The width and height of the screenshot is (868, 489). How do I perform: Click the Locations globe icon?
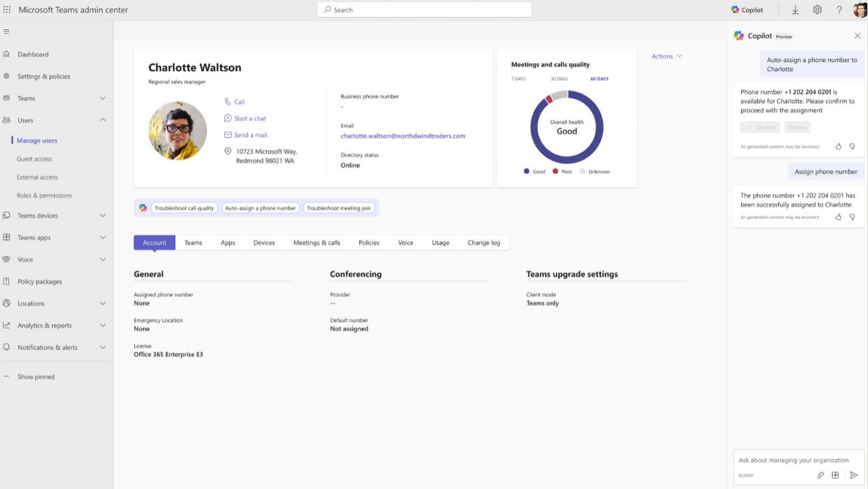7,303
